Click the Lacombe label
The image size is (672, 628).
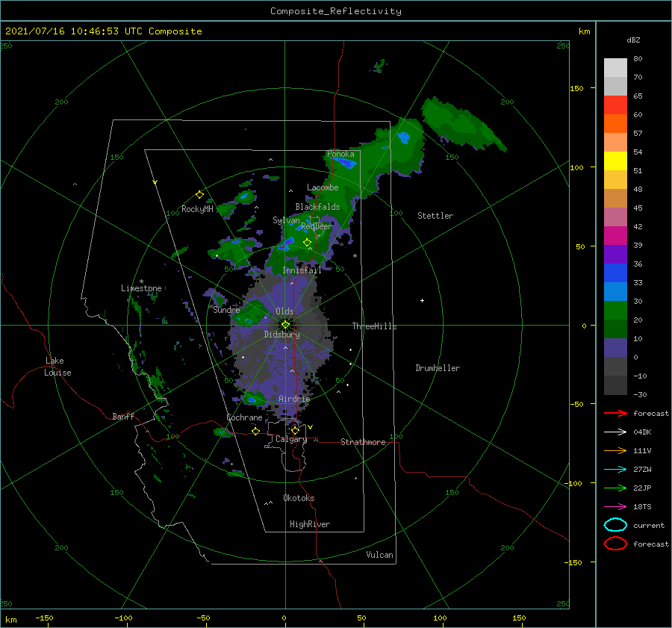(323, 187)
